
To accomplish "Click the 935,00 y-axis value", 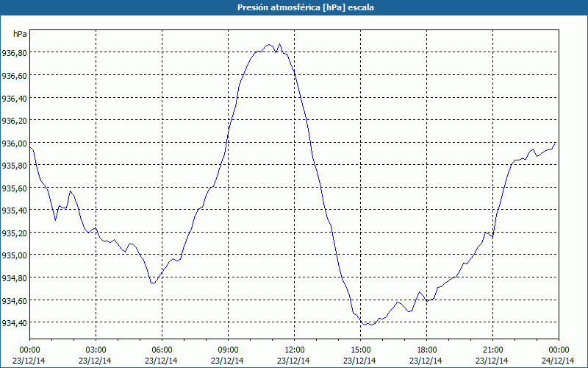I will tap(14, 255).
